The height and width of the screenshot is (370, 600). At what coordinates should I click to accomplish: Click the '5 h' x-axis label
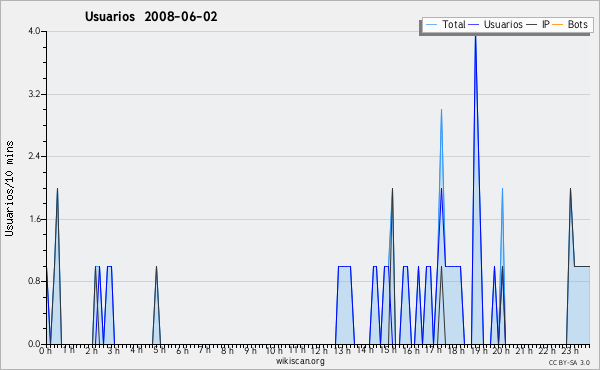click(x=160, y=350)
